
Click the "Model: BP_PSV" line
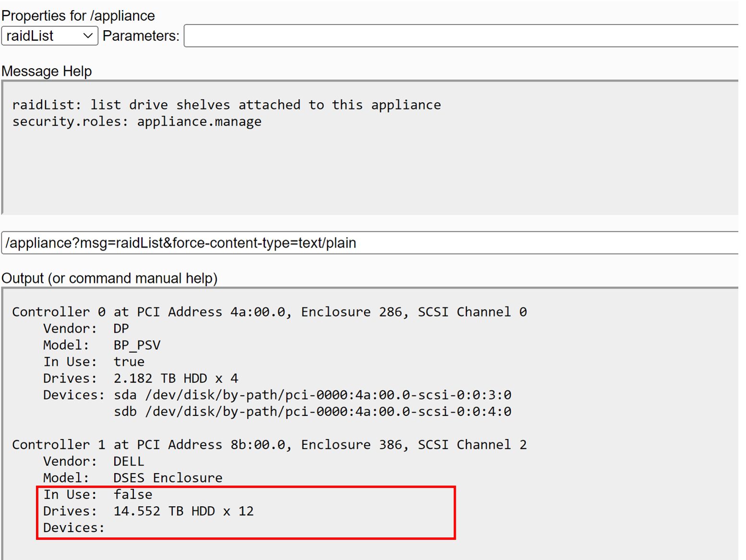(102, 345)
